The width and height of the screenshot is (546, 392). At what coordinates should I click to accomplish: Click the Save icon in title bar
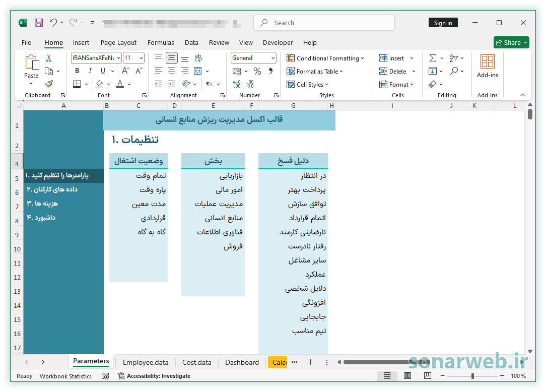click(39, 23)
